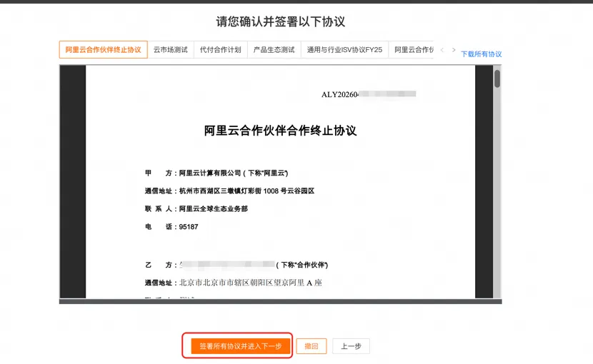Click the 撤回 button
Image resolution: width=593 pixels, height=364 pixels.
coord(312,346)
